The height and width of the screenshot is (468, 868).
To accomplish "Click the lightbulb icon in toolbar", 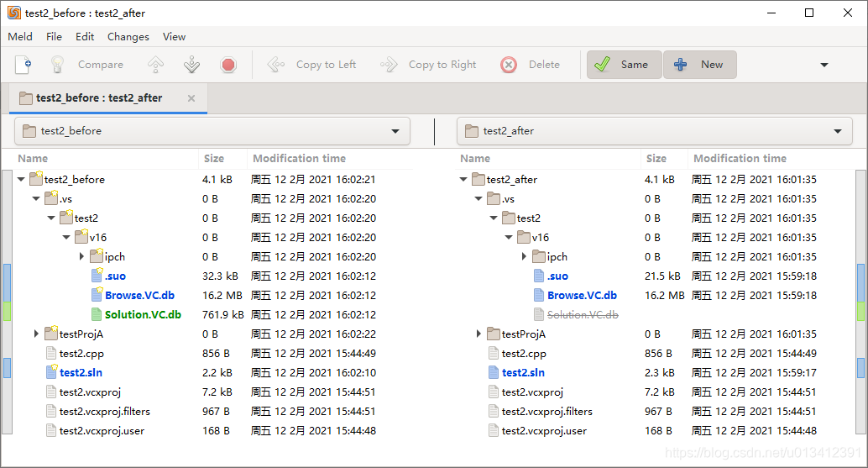I will click(x=57, y=65).
